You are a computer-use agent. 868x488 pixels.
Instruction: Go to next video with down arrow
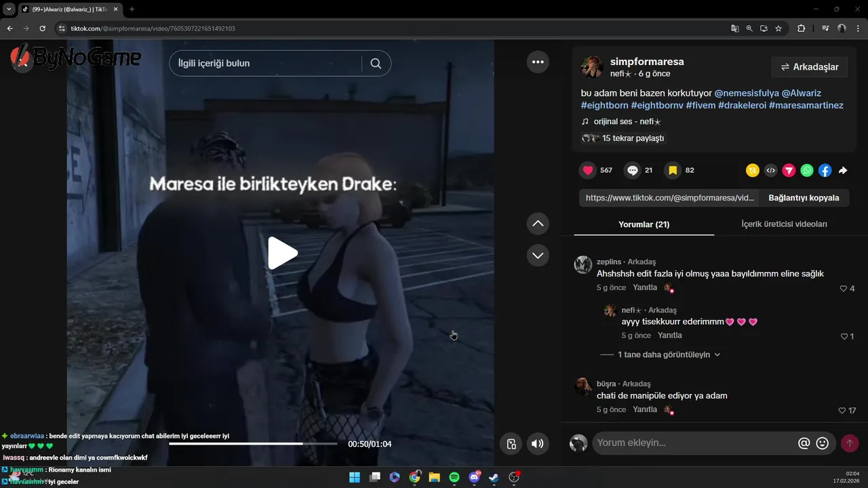click(x=538, y=256)
